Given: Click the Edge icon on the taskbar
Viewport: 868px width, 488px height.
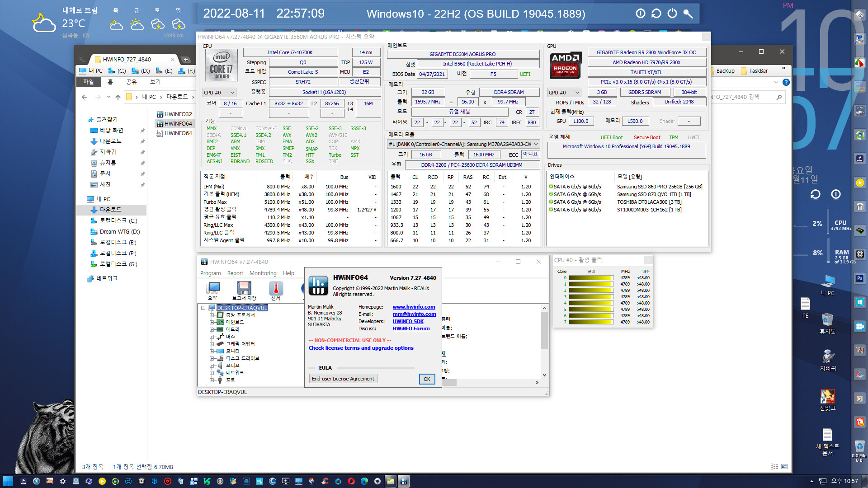Looking at the screenshot, I should (364, 481).
